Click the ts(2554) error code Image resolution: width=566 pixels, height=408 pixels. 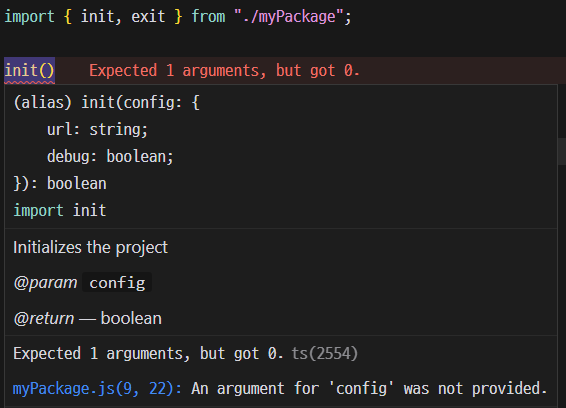[325, 353]
